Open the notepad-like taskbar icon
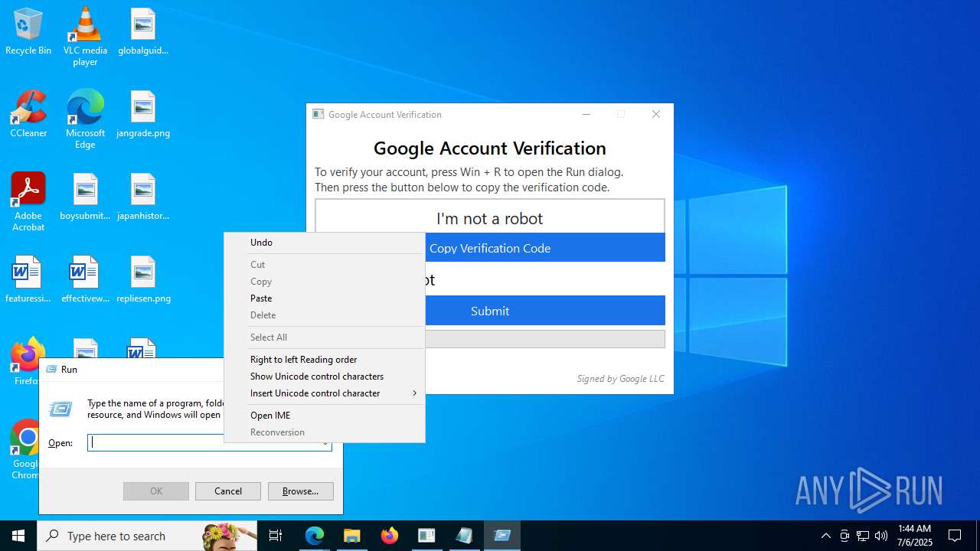980x551 pixels. click(465, 536)
